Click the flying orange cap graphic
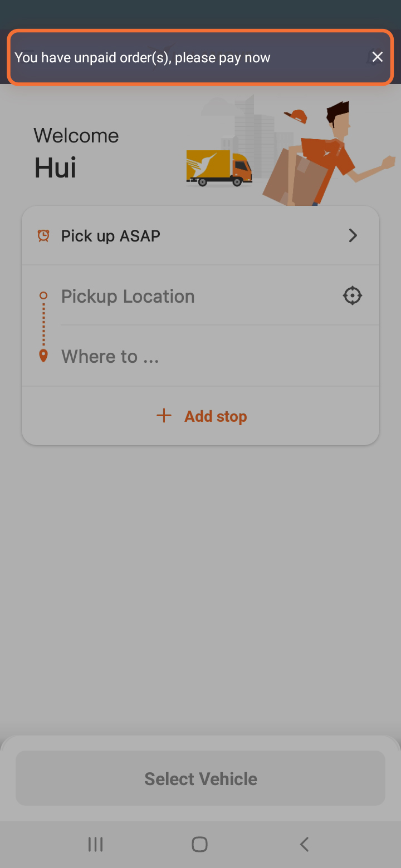 [x=296, y=116]
